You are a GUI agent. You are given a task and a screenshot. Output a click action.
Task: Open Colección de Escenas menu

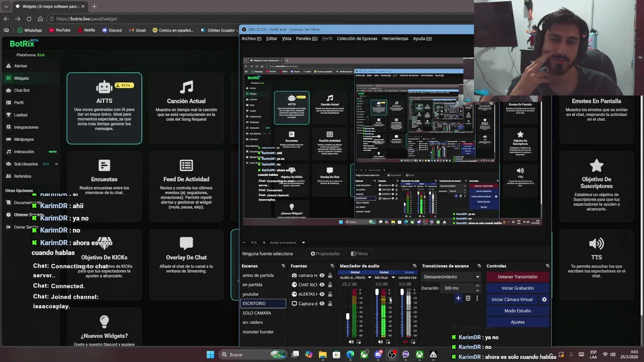tap(357, 39)
